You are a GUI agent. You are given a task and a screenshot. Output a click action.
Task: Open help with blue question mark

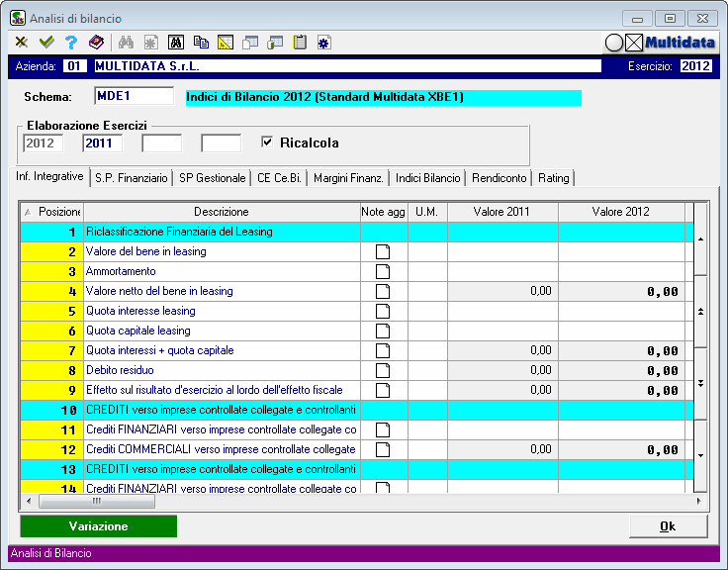click(71, 43)
